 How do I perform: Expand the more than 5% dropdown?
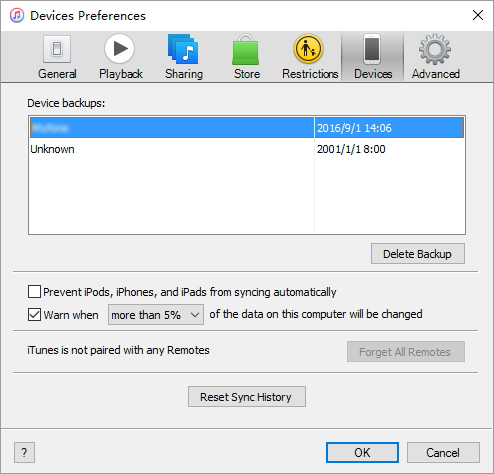156,315
